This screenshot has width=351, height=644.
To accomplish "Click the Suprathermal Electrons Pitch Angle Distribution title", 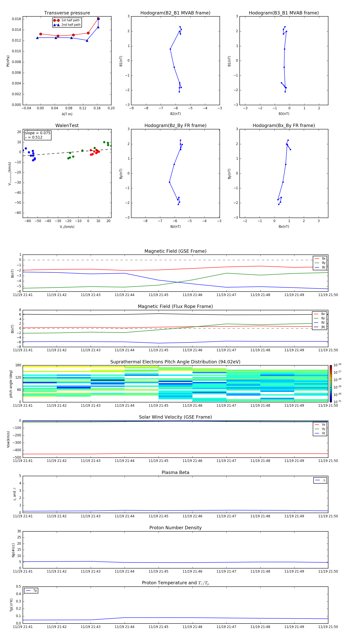I will (175, 362).
